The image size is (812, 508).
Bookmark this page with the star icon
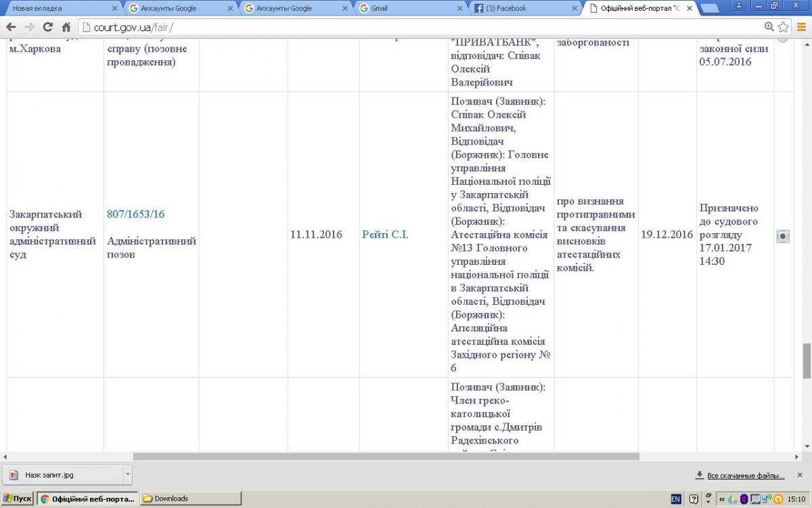click(x=784, y=27)
